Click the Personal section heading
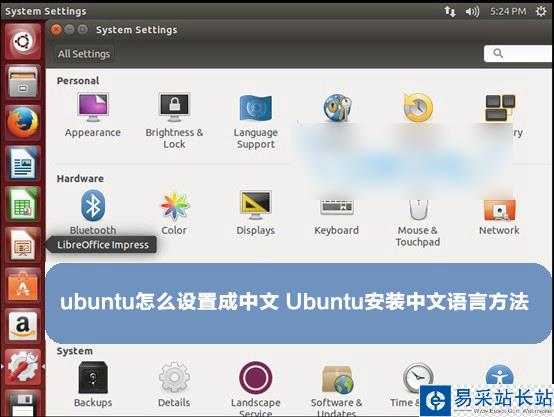The width and height of the screenshot is (554, 417). click(78, 81)
